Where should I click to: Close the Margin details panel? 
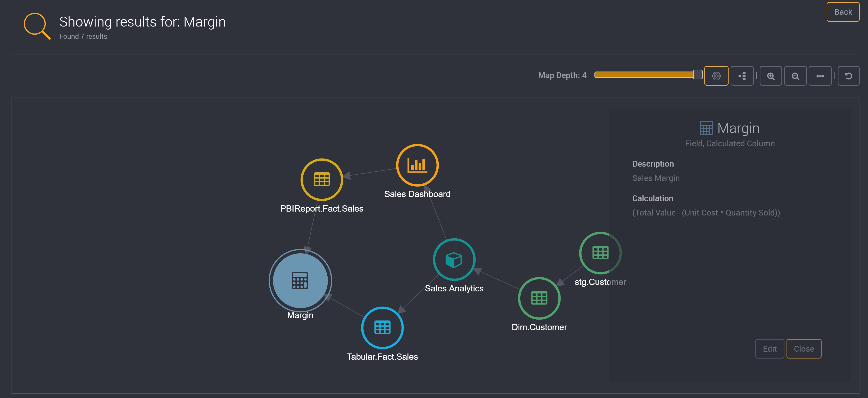(804, 349)
